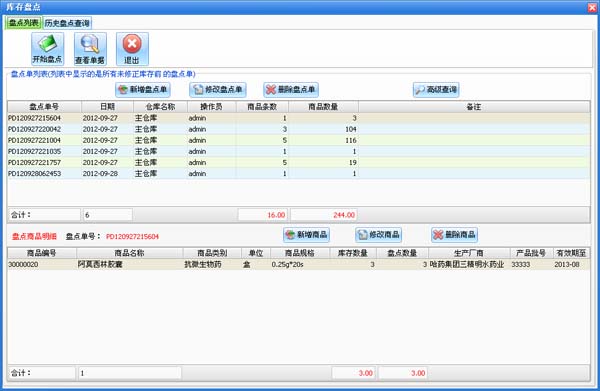
Task: Click 库存数量 column header
Action: [x=353, y=253]
